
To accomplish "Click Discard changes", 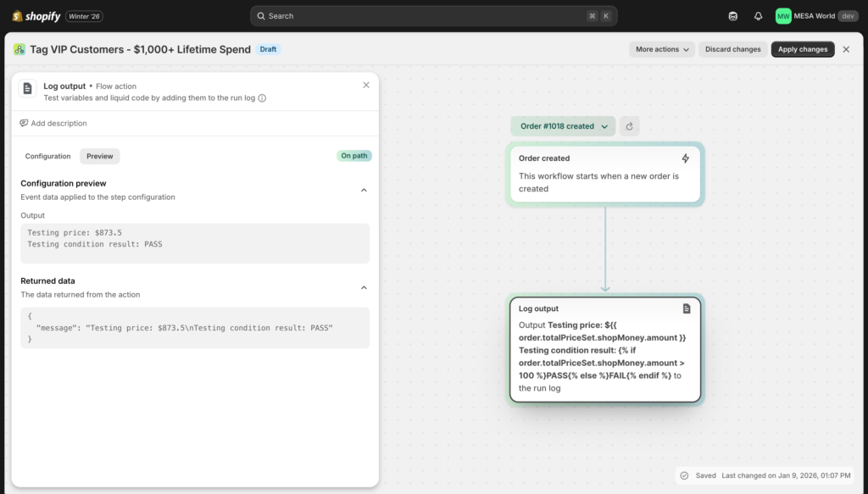I will [732, 49].
